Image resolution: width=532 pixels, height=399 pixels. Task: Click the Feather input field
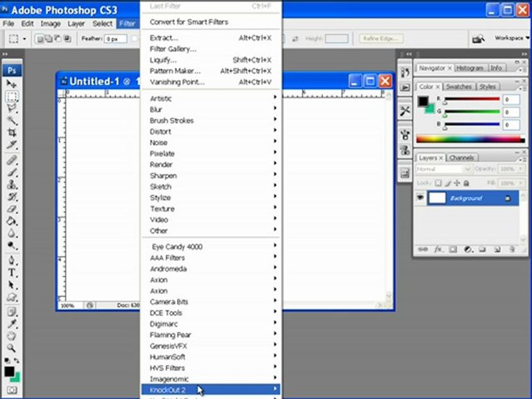(115, 39)
